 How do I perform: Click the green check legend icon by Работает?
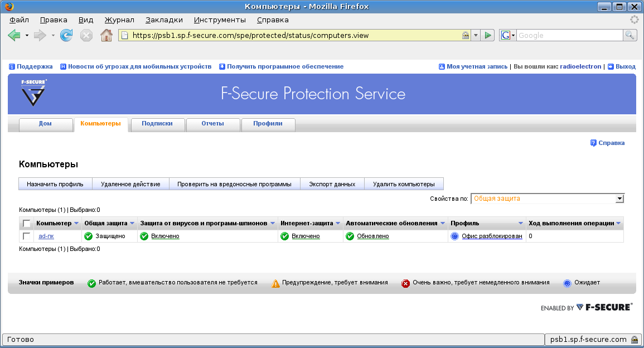coord(91,283)
